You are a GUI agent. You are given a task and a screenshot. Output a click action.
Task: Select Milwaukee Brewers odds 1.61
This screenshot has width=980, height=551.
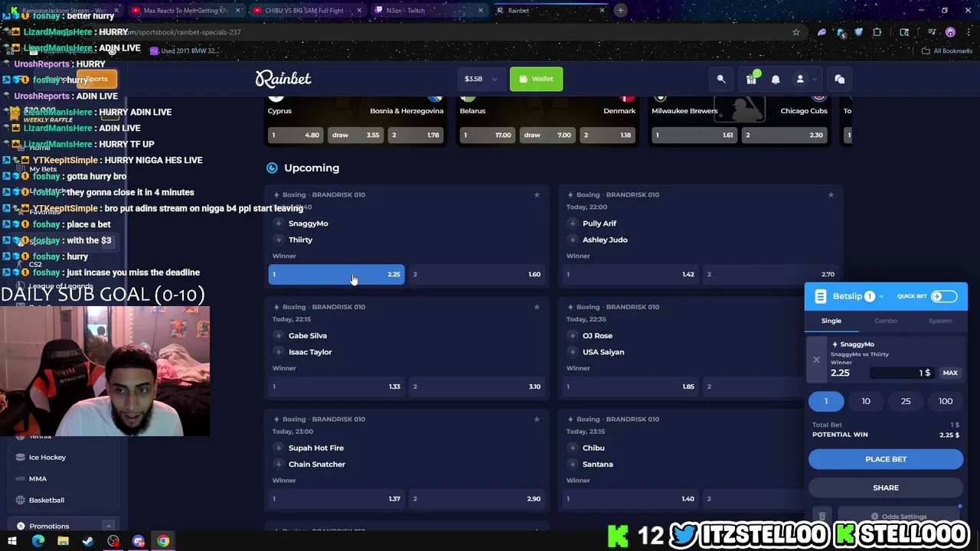(x=694, y=135)
